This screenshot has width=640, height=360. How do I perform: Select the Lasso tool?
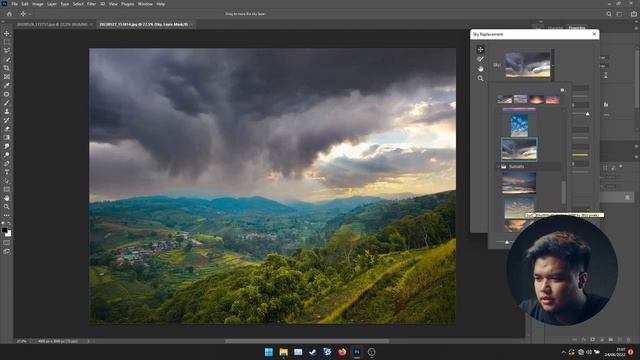pyautogui.click(x=7, y=51)
